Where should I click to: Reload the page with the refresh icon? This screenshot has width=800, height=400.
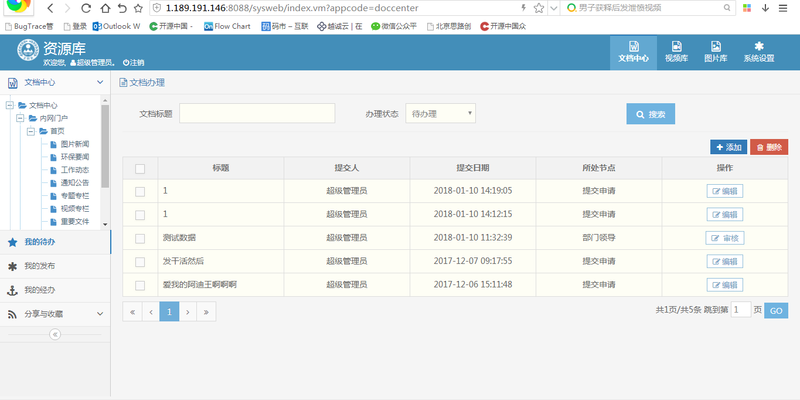[86, 8]
